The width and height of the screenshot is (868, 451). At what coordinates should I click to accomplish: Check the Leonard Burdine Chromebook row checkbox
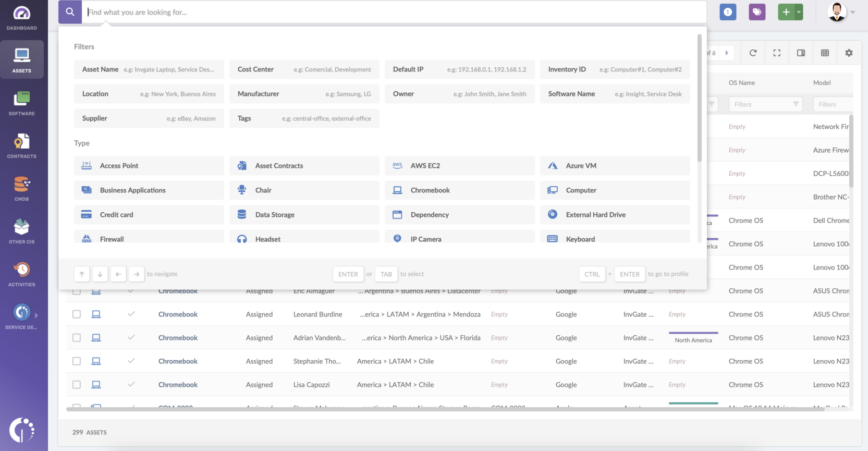77,314
